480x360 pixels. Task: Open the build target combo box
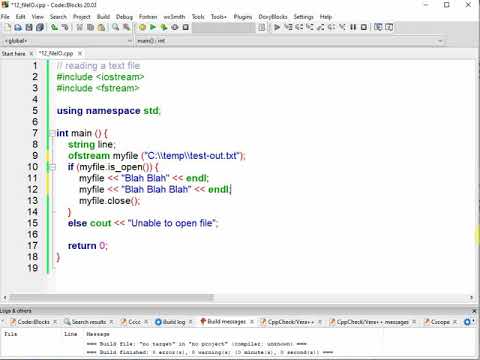pyautogui.click(x=223, y=27)
